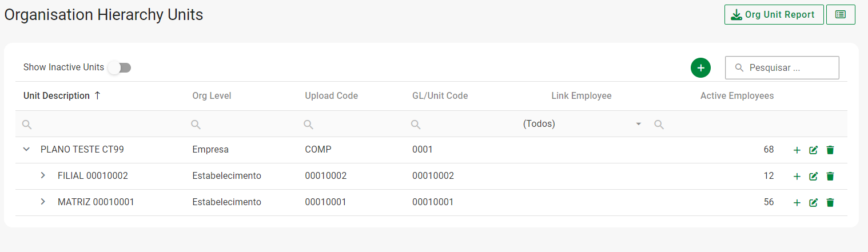This screenshot has width=868, height=252.
Task: Edit the PLANO TESTE CT99 unit
Action: coord(813,150)
